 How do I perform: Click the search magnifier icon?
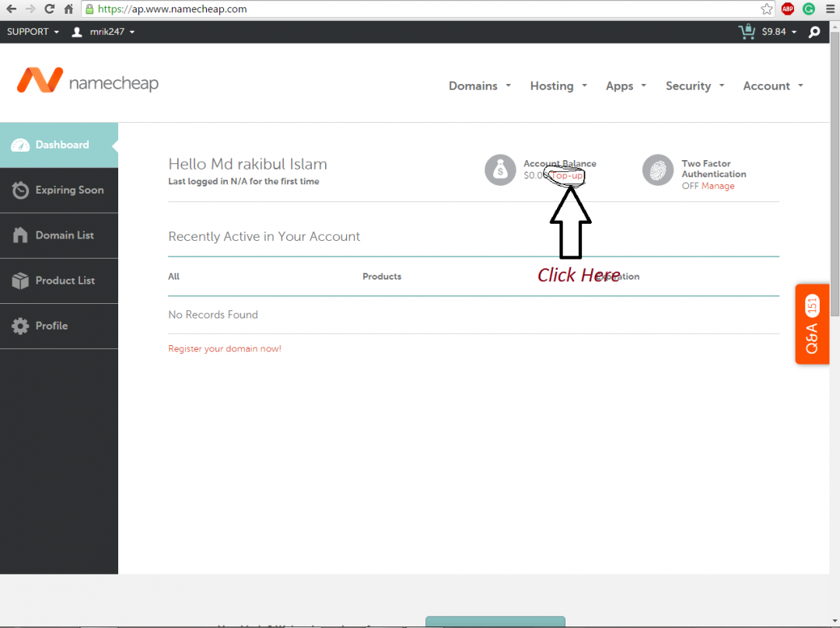coord(814,32)
